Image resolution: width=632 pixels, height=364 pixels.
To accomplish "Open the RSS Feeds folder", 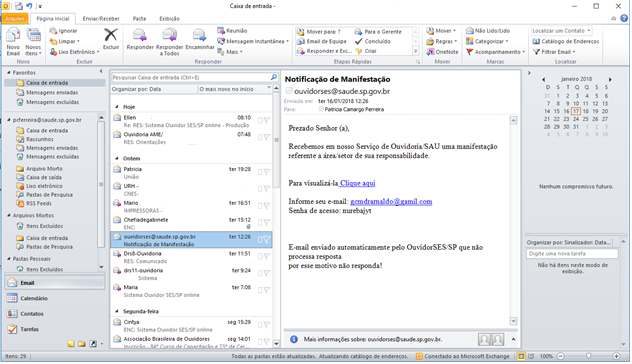I will tap(34, 203).
